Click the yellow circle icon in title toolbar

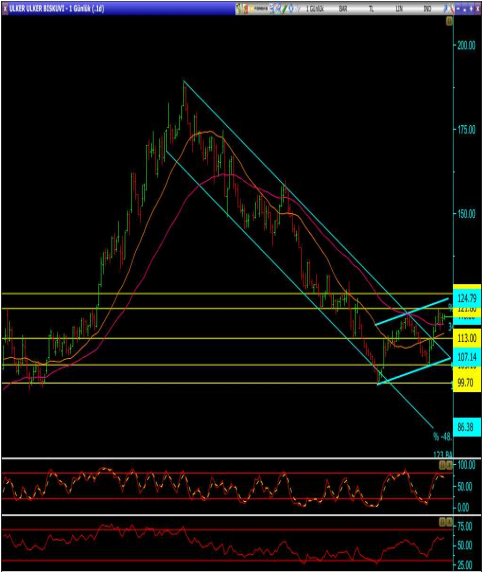tap(252, 8)
